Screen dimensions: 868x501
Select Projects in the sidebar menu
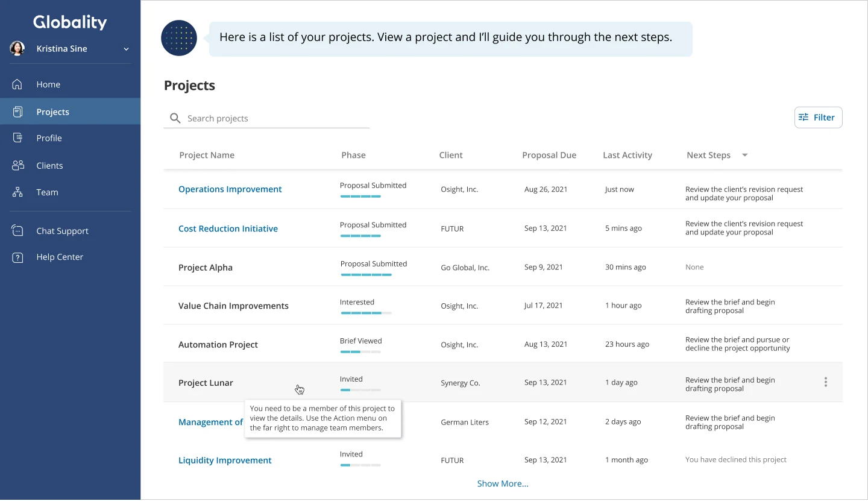[x=53, y=112]
